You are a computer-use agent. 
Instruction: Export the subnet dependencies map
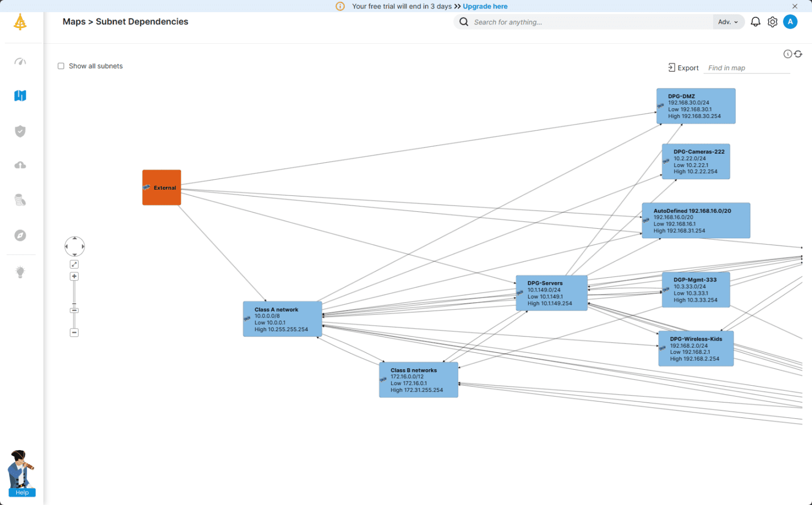683,68
